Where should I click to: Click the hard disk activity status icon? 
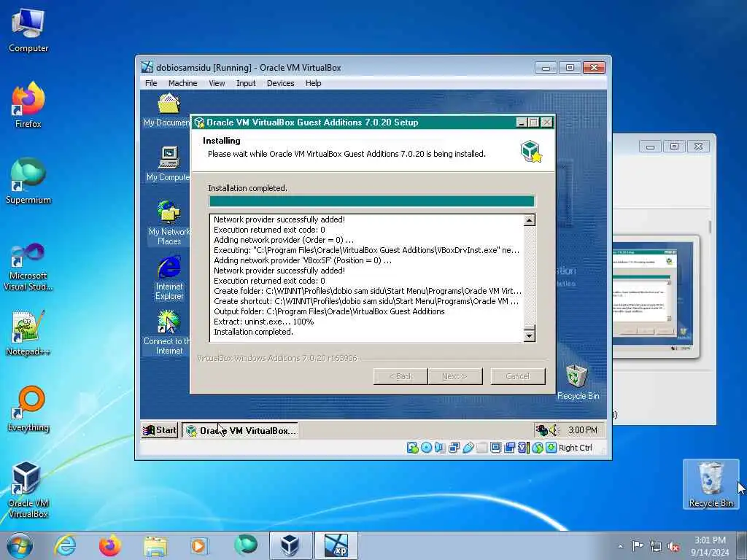point(413,448)
